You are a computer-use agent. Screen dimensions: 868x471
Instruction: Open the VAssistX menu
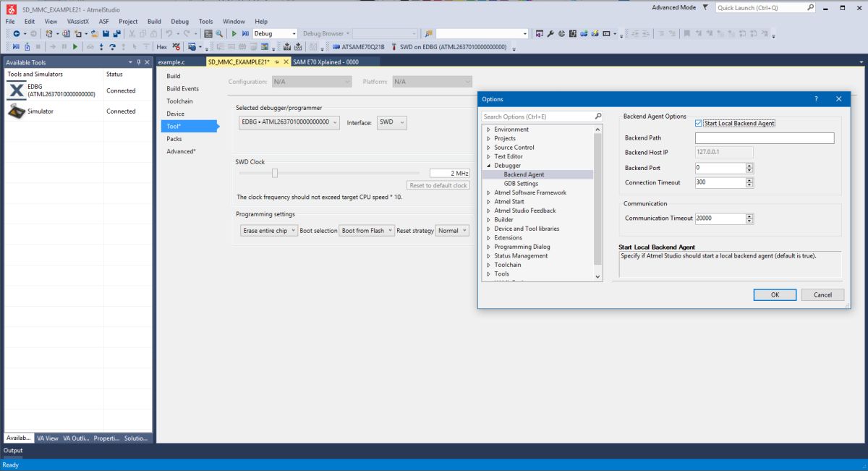coord(78,22)
